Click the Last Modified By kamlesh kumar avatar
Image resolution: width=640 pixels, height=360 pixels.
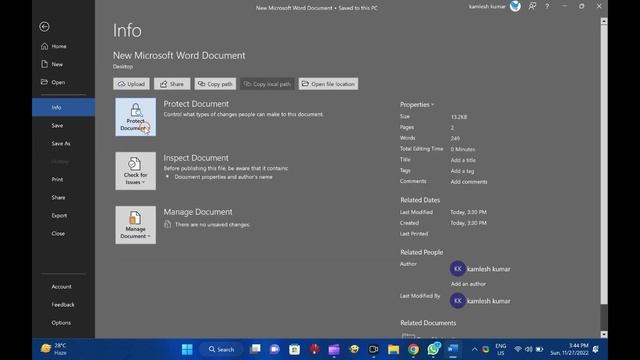point(458,301)
